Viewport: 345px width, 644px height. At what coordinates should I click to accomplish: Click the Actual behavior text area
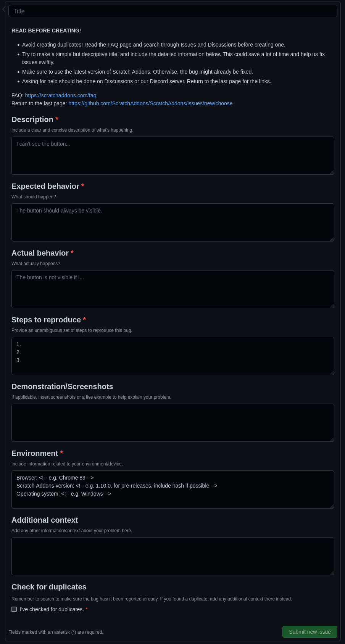pos(172,289)
